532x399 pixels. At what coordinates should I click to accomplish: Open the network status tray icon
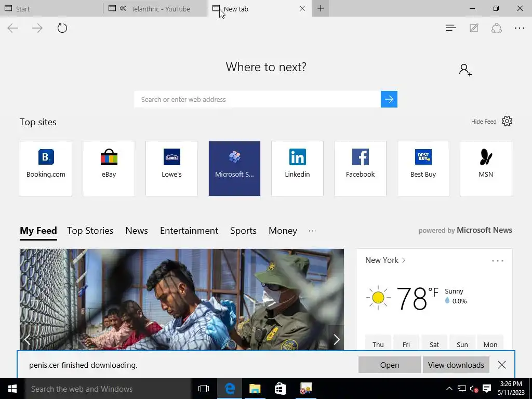pos(461,389)
